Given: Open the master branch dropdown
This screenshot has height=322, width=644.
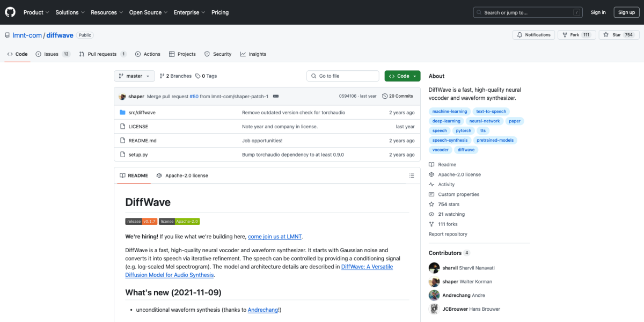Looking at the screenshot, I should click(134, 76).
